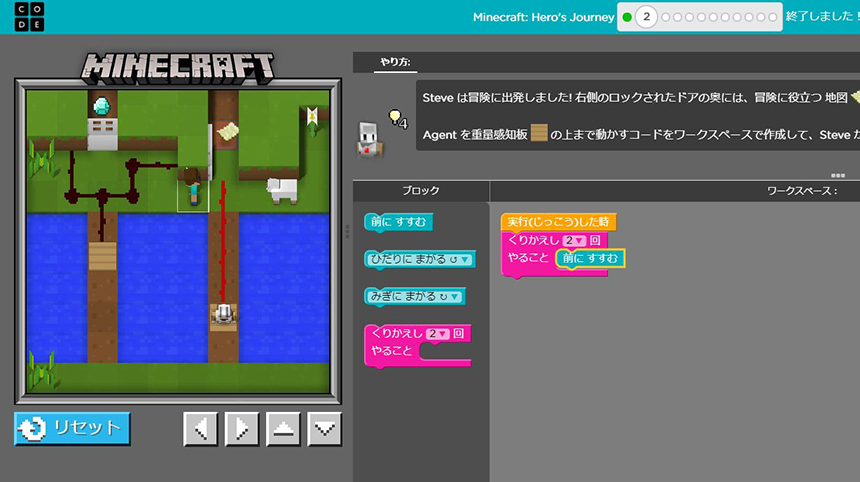Select the やり方 instructions tab
The width and height of the screenshot is (860, 482).
[395, 62]
